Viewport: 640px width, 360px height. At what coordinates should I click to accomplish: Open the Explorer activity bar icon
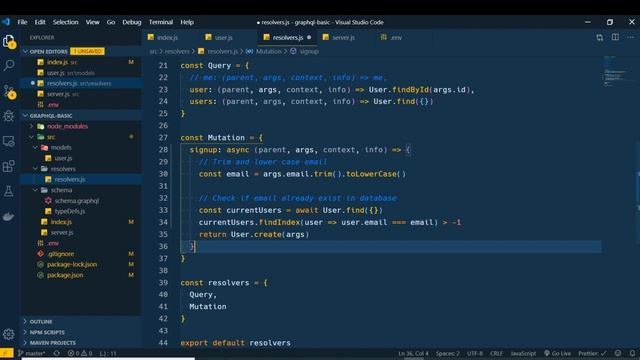coord(9,41)
